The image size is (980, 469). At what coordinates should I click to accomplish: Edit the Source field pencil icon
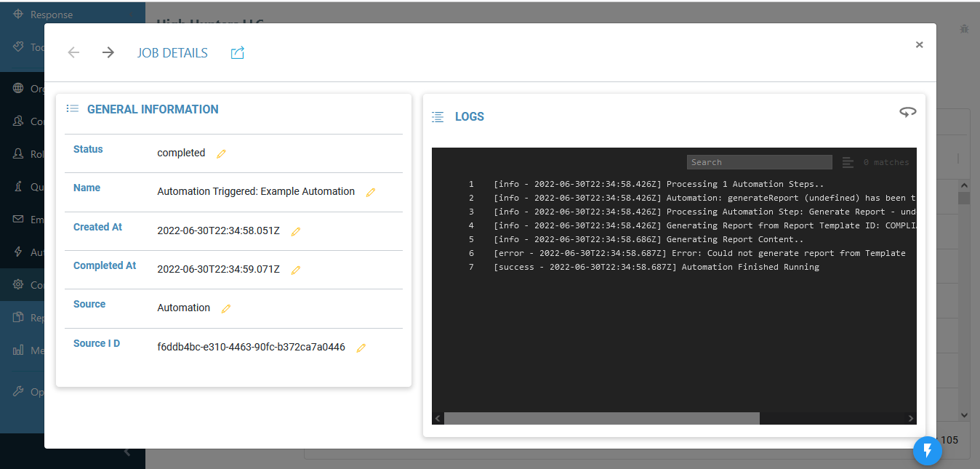click(226, 308)
